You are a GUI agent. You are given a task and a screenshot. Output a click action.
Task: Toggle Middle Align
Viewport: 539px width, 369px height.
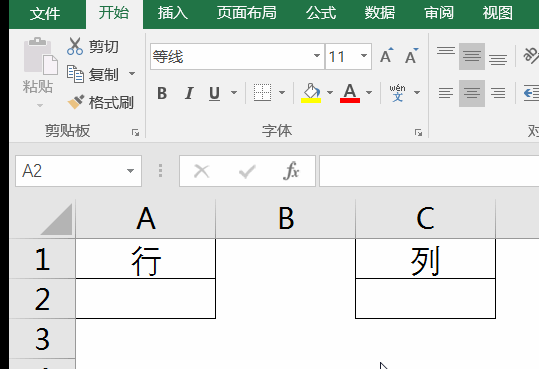tap(472, 56)
